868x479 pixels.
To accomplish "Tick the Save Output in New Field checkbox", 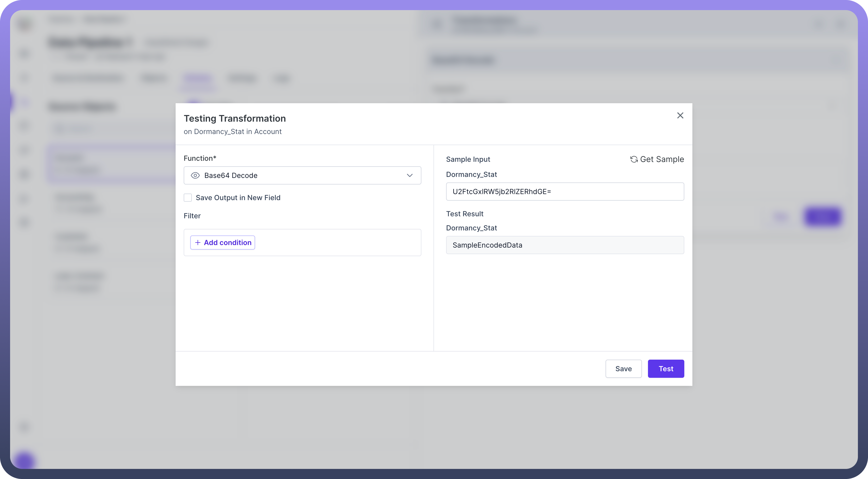I will pos(188,198).
